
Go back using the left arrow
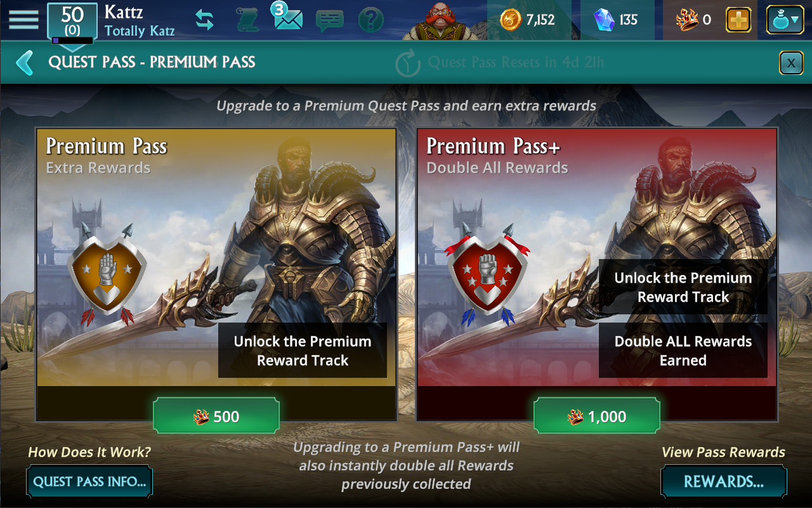(x=24, y=62)
